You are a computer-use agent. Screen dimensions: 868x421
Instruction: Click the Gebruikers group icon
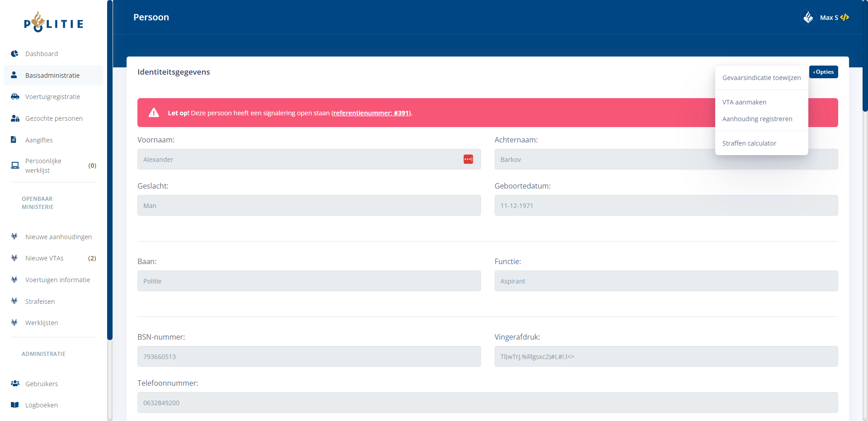click(15, 383)
